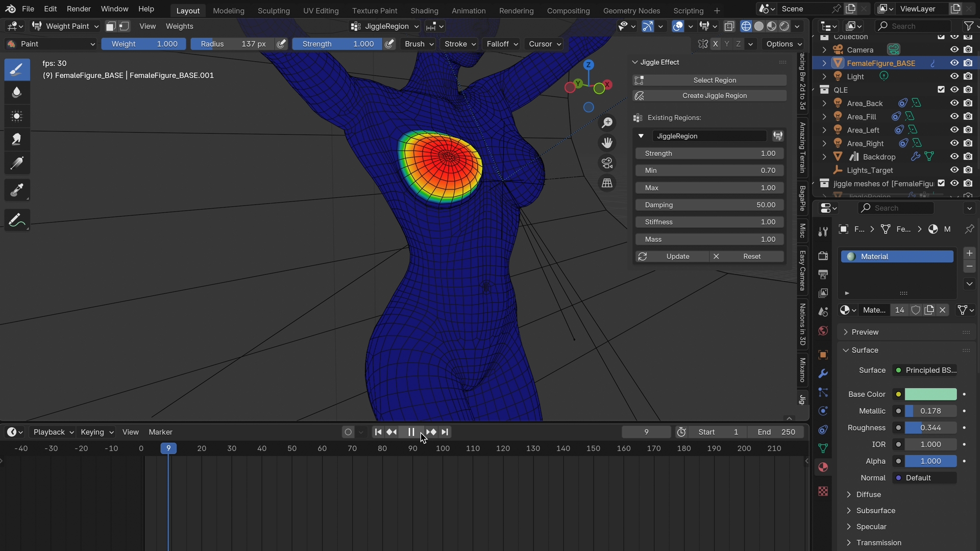Pause animation playback

[x=411, y=432]
